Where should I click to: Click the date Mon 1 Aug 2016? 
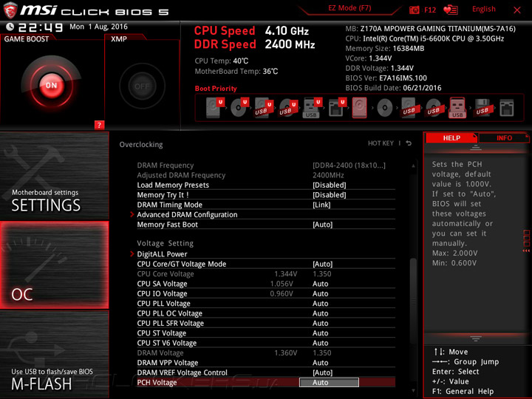[98, 27]
